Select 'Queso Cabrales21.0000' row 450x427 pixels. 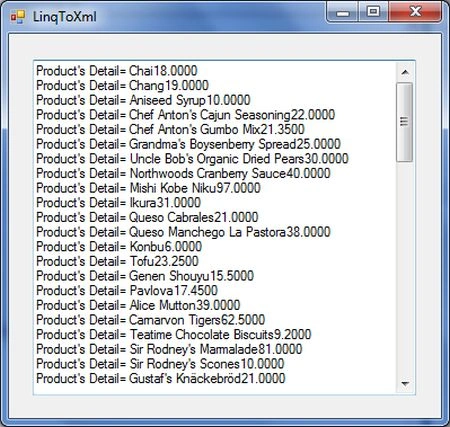(x=215, y=217)
